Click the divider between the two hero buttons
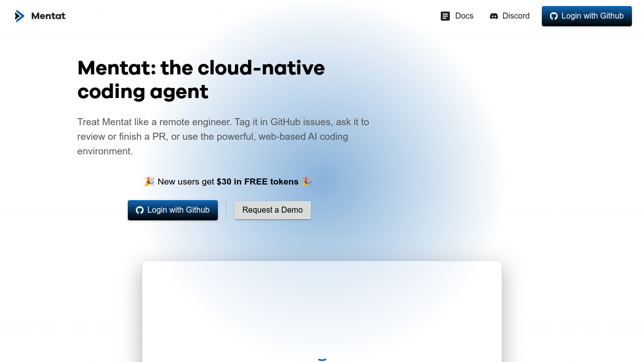The height and width of the screenshot is (362, 644). 226,210
